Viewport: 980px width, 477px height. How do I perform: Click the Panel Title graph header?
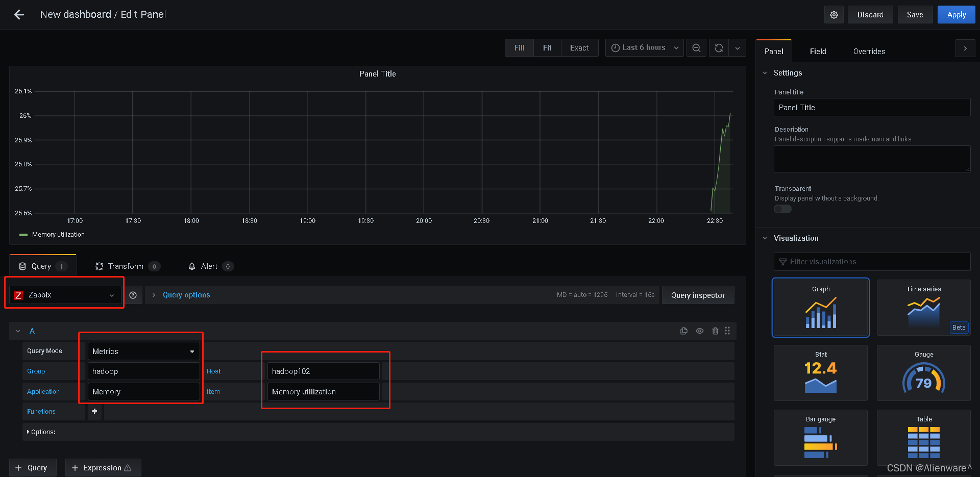(x=378, y=74)
